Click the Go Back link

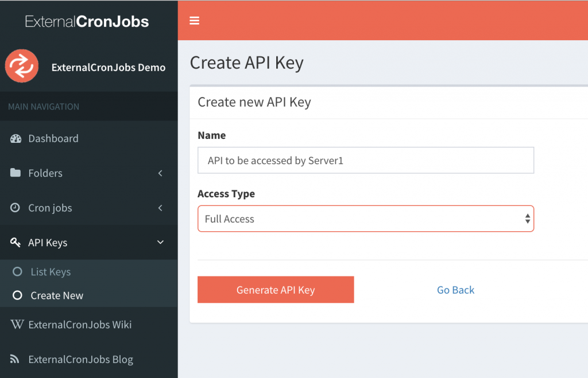(455, 290)
